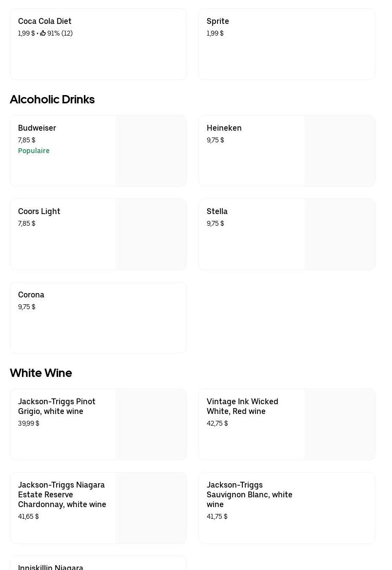This screenshot has height=570, width=392.
Task: Click the Coors Light image placeholder
Action: click(x=151, y=235)
